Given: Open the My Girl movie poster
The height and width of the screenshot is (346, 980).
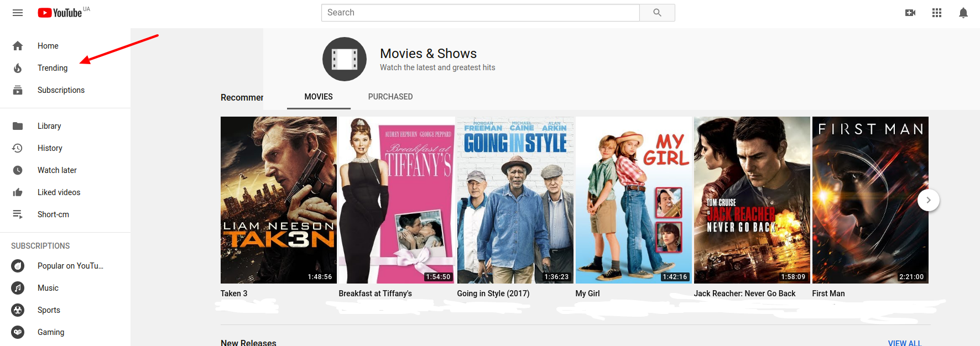Looking at the screenshot, I should [634, 200].
